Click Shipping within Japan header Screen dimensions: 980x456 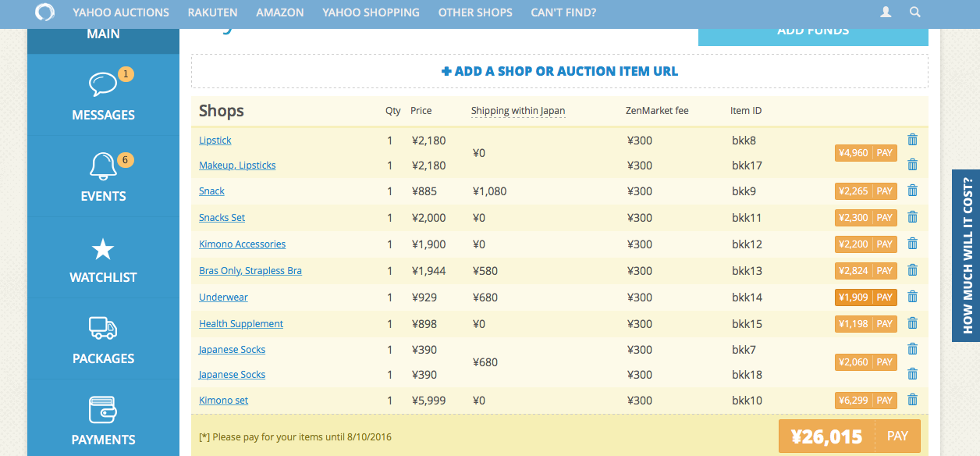518,111
